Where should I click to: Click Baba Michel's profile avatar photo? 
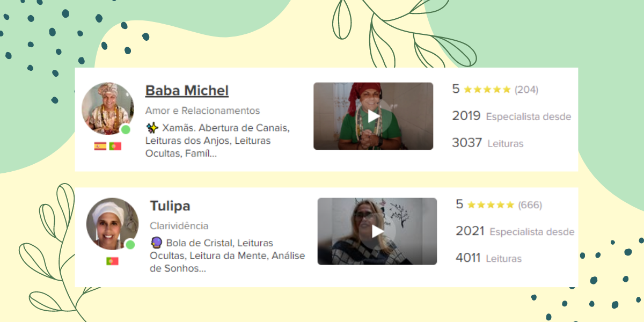pos(108,108)
